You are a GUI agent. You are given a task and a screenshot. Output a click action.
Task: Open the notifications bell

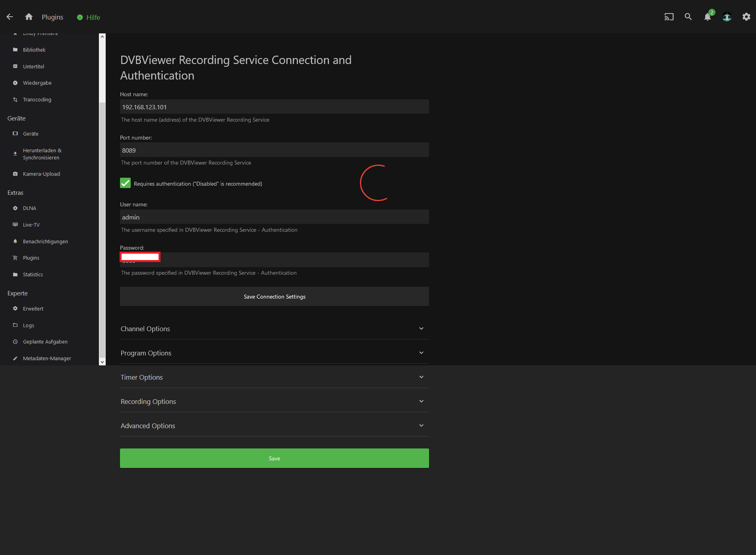click(708, 17)
